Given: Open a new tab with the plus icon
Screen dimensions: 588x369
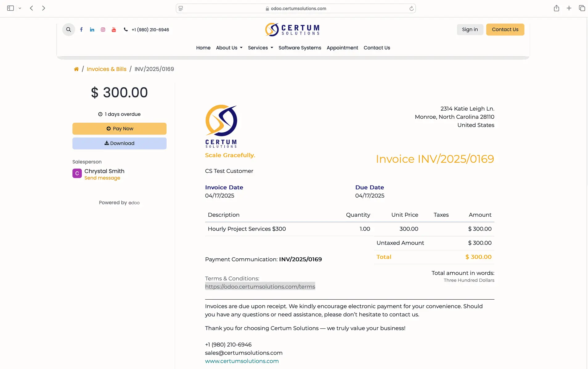Looking at the screenshot, I should pyautogui.click(x=569, y=8).
